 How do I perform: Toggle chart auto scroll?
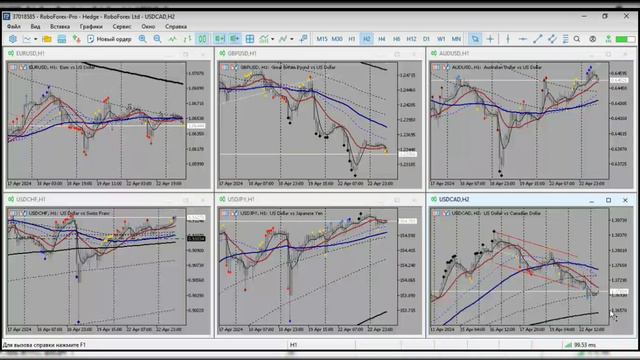[x=234, y=39]
